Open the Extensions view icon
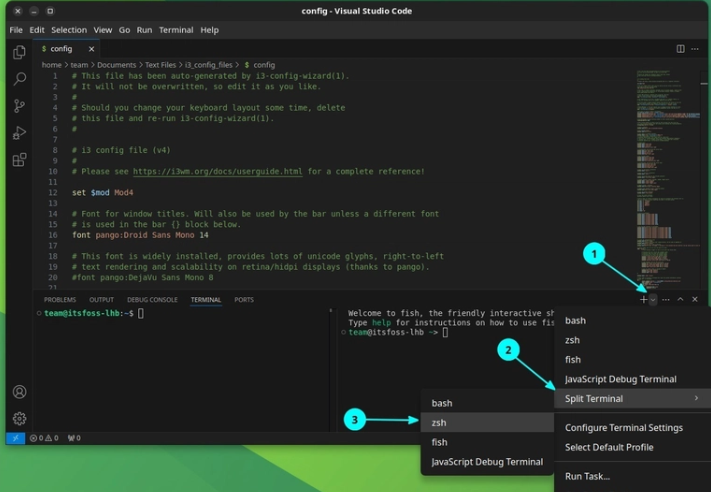The height and width of the screenshot is (492, 711). click(x=19, y=160)
